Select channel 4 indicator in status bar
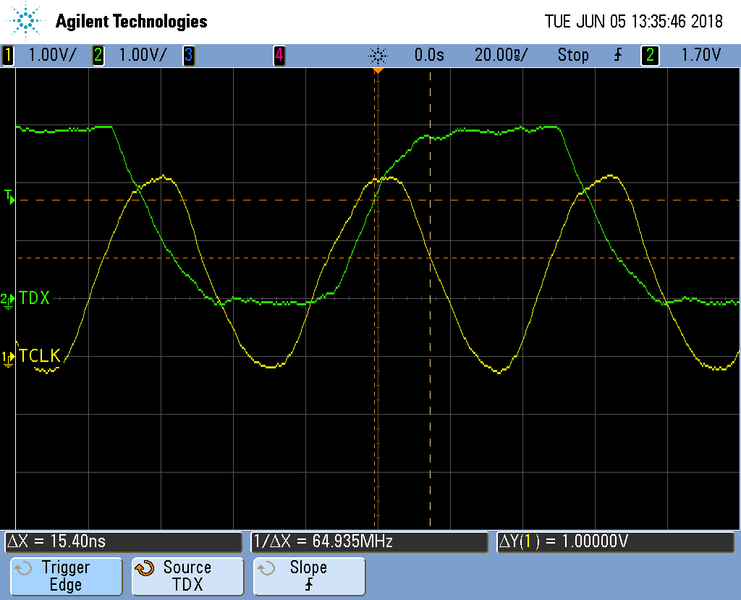741x600 pixels. (279, 55)
